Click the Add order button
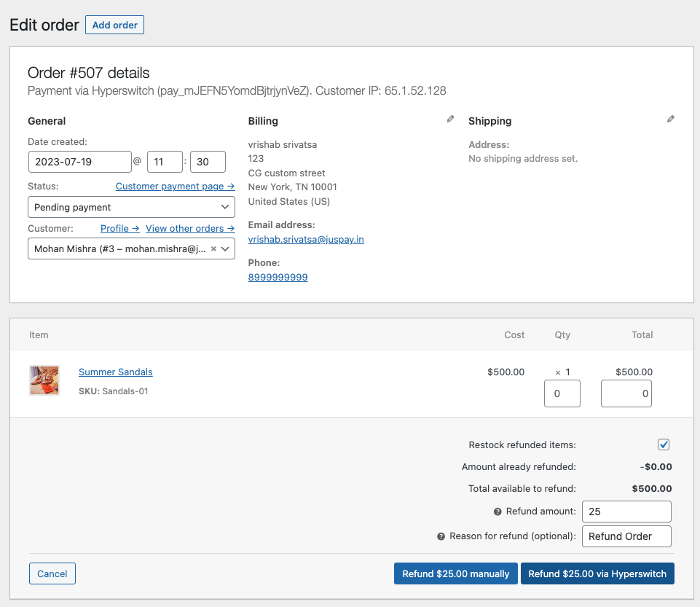This screenshot has height=607, width=700. click(114, 25)
